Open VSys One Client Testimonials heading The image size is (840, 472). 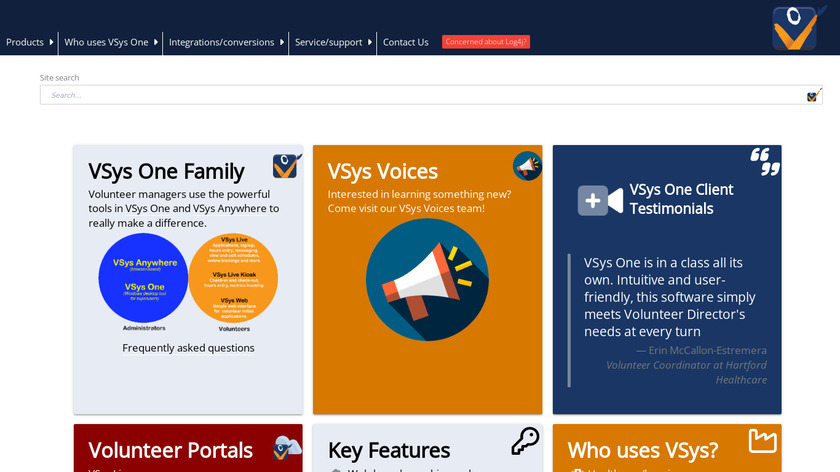tap(681, 199)
